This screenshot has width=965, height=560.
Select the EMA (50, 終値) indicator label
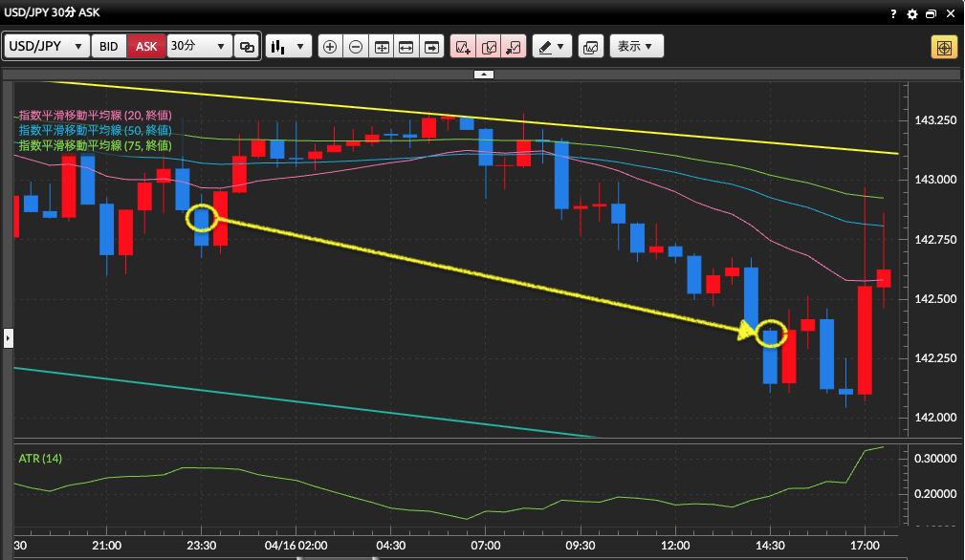pyautogui.click(x=96, y=130)
